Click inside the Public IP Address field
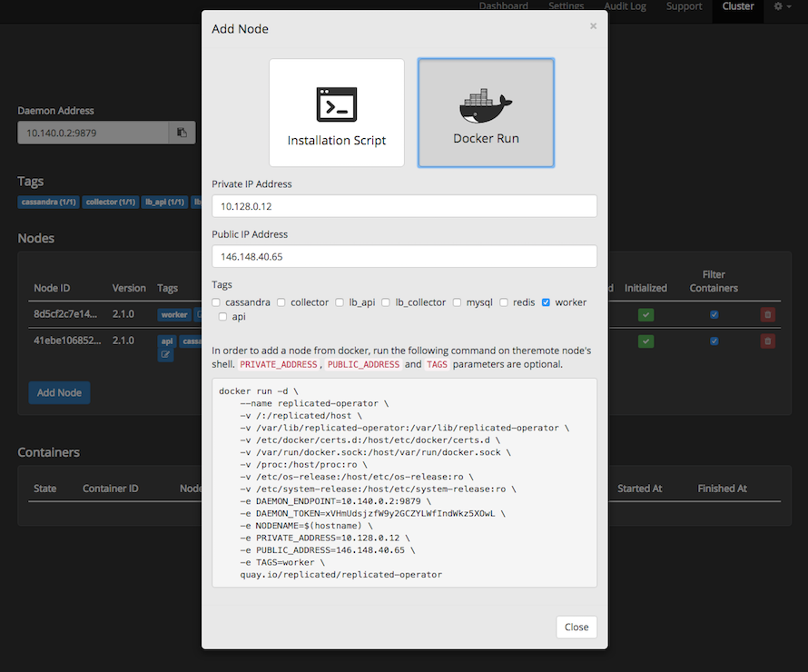The width and height of the screenshot is (808, 672). tap(404, 255)
